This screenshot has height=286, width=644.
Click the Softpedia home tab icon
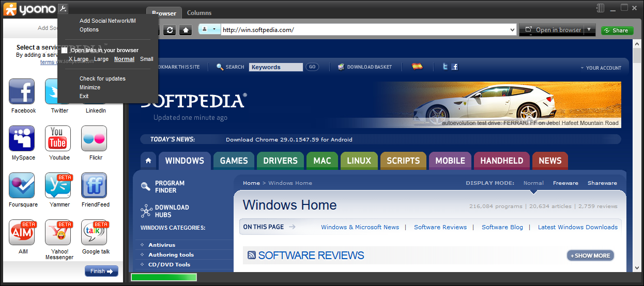(148, 161)
